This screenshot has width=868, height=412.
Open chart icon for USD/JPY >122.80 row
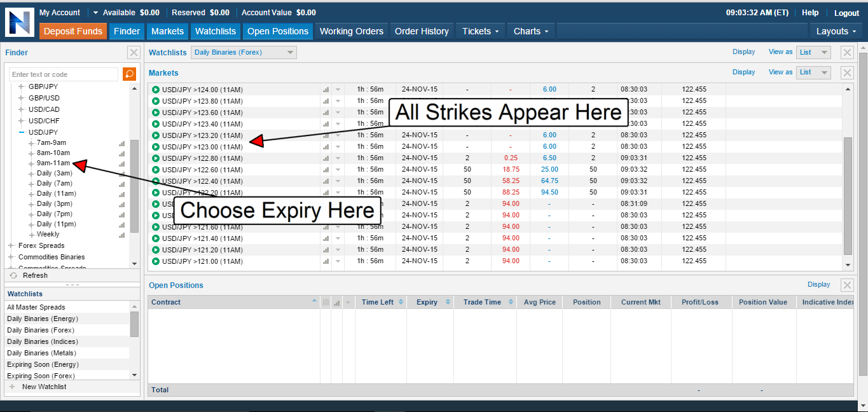pyautogui.click(x=326, y=158)
